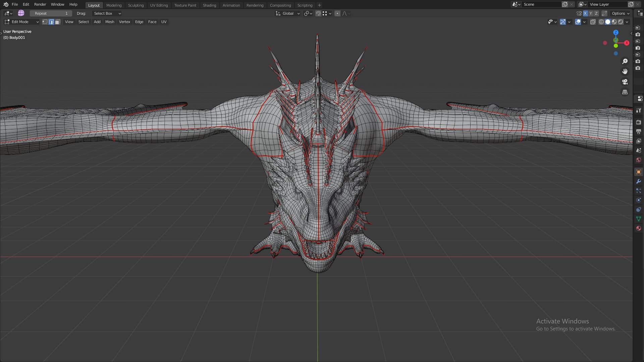This screenshot has height=362, width=644.
Task: Click the pan hand viewport icon
Action: 625,71
